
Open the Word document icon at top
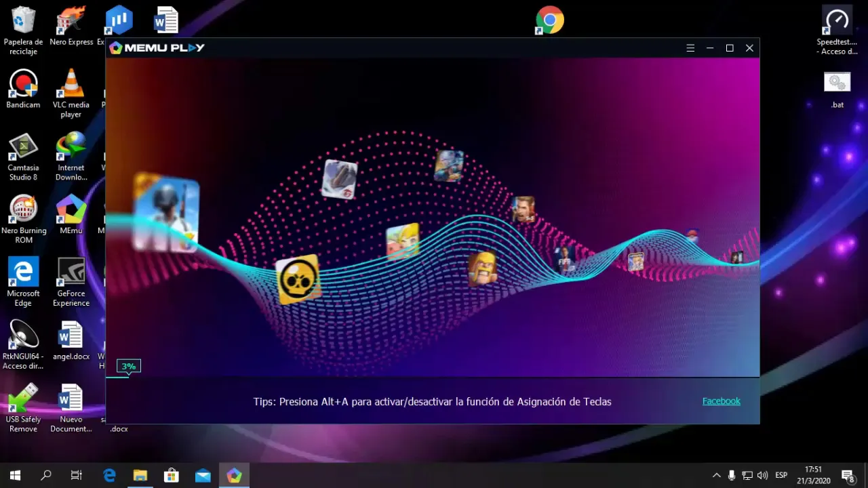tap(165, 20)
